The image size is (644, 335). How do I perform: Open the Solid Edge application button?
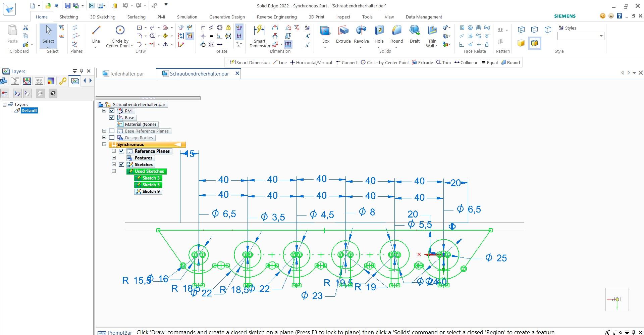click(9, 9)
